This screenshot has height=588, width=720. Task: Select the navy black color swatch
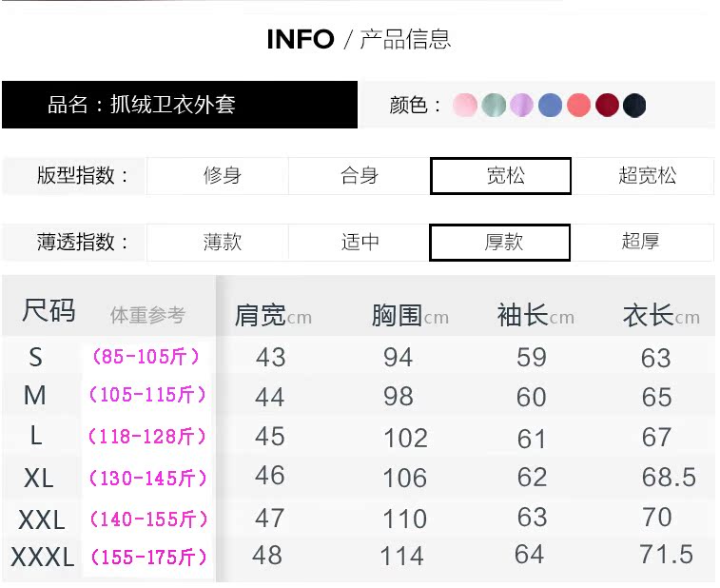[x=634, y=106]
